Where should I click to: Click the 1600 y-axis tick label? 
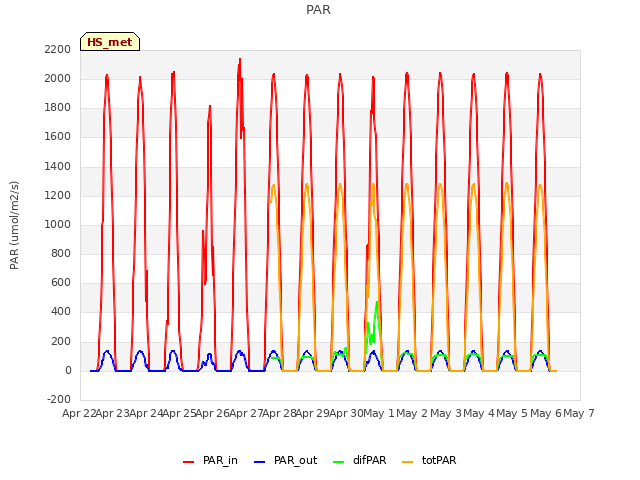pyautogui.click(x=58, y=137)
